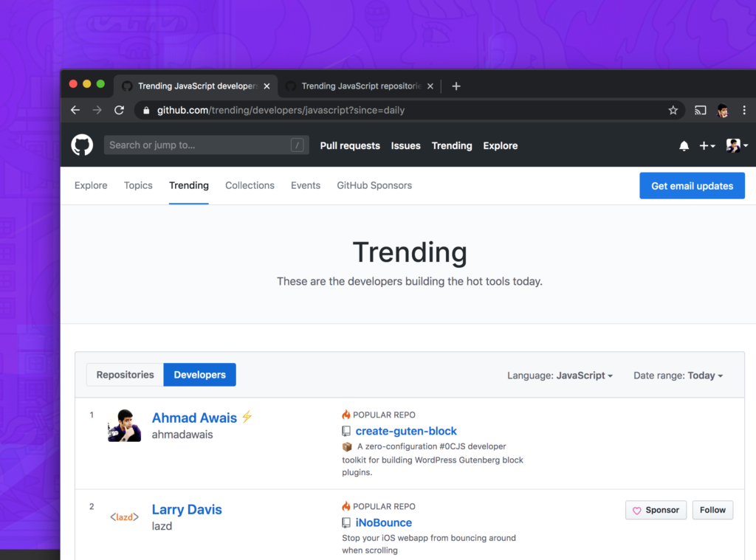
Task: Click inside the Search or jump to field
Action: coord(185,145)
